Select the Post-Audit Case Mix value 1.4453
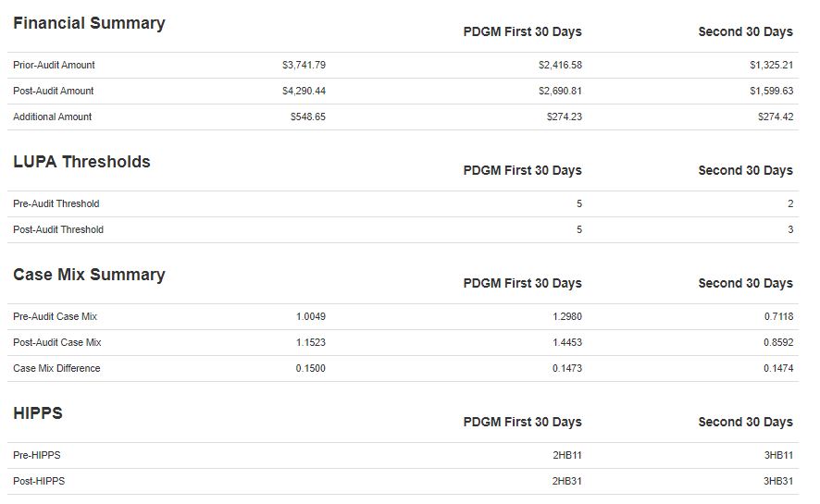This screenshot has height=504, width=820. 567,342
